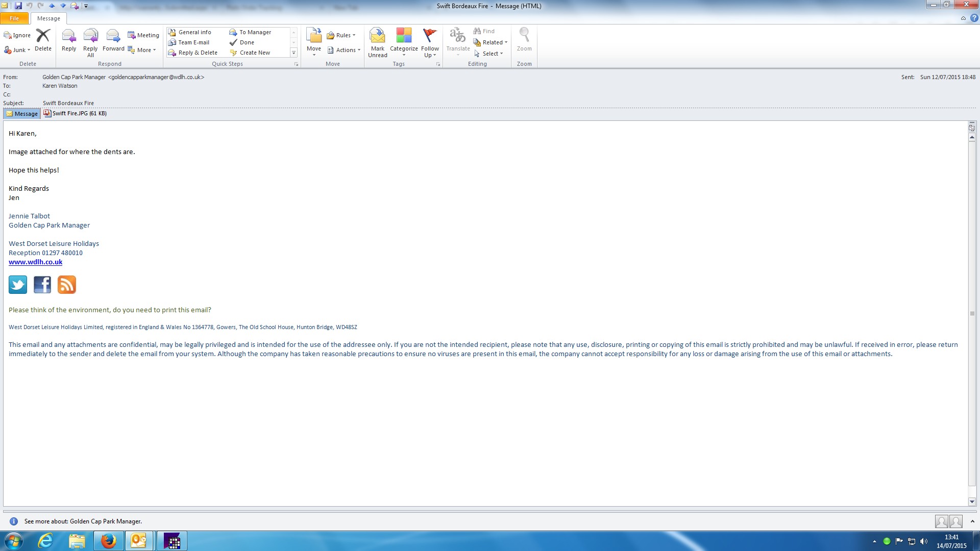Screen dimensions: 980x551
Task: Open Firefox from the Windows taskbar
Action: click(x=108, y=541)
